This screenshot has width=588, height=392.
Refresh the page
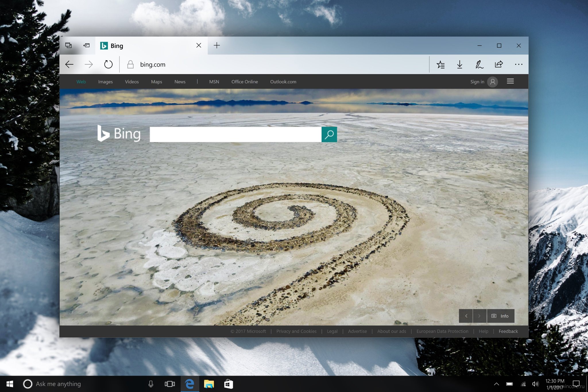[108, 64]
